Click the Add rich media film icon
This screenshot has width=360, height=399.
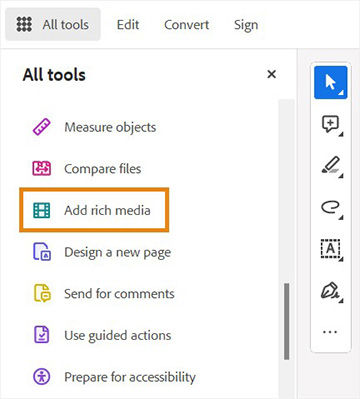[x=41, y=210]
